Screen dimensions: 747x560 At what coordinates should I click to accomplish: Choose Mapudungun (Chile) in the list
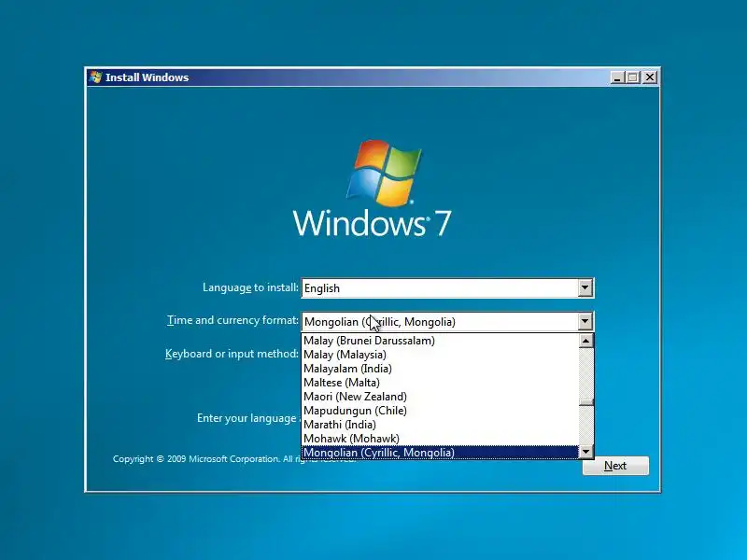point(440,411)
